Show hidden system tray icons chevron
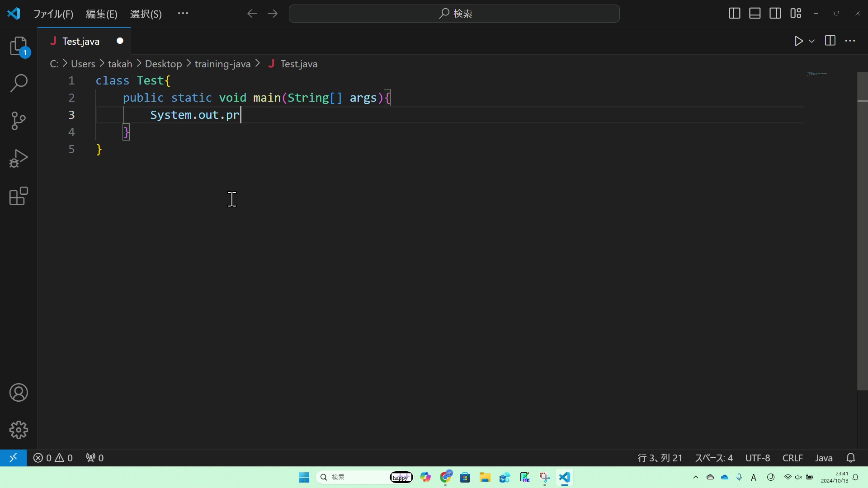868x488 pixels. tap(696, 477)
